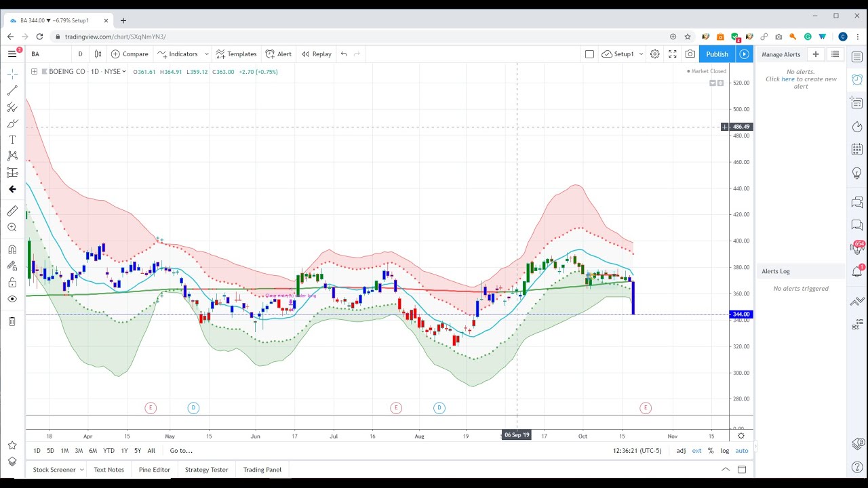Enter fullscreen mode
Image resolution: width=868 pixels, height=488 pixels.
tap(673, 54)
